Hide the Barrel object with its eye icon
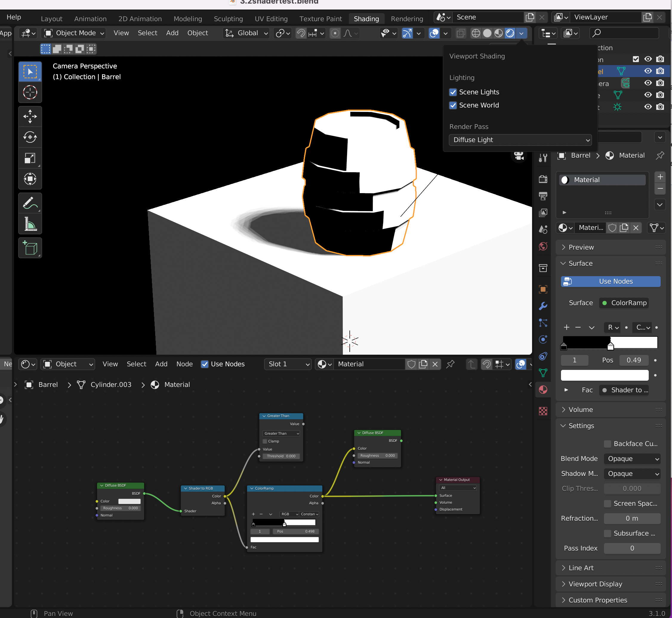The height and width of the screenshot is (618, 672). tap(648, 71)
